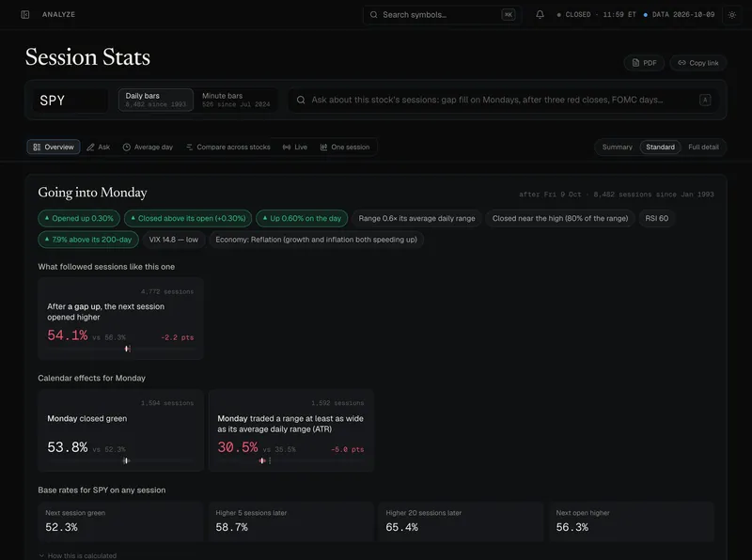Click Higher 5 sessions later tile
This screenshot has width=752, height=560.
click(x=291, y=521)
